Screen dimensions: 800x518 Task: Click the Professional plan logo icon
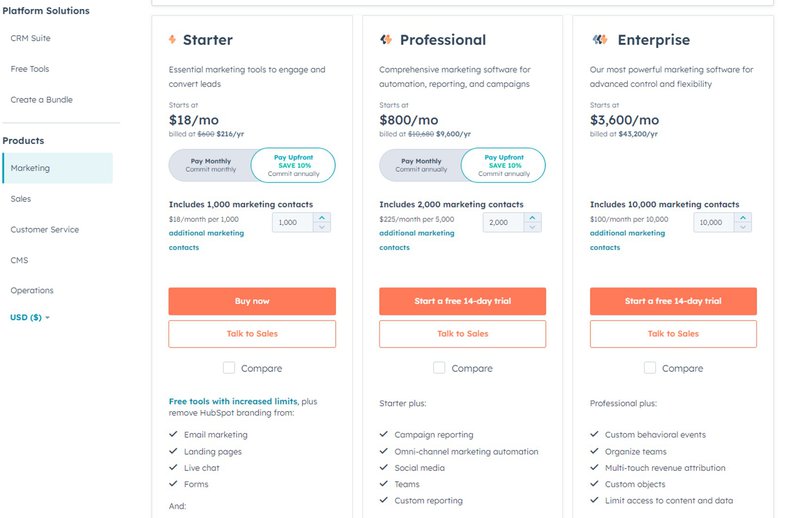tap(386, 40)
